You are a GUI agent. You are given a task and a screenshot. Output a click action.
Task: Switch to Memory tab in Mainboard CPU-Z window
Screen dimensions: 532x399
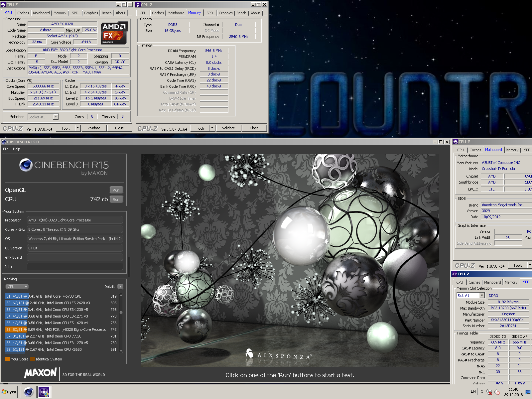tap(512, 150)
